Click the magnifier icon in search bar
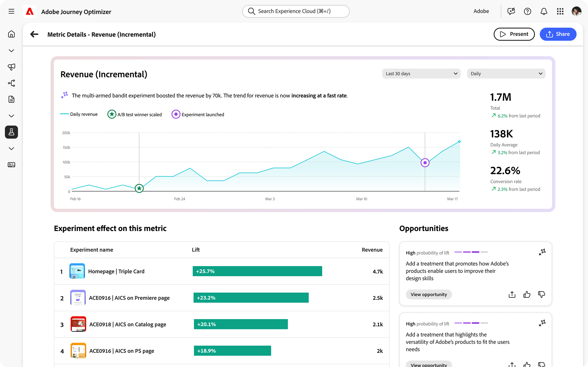Viewport: 588px width, 367px height. (251, 11)
